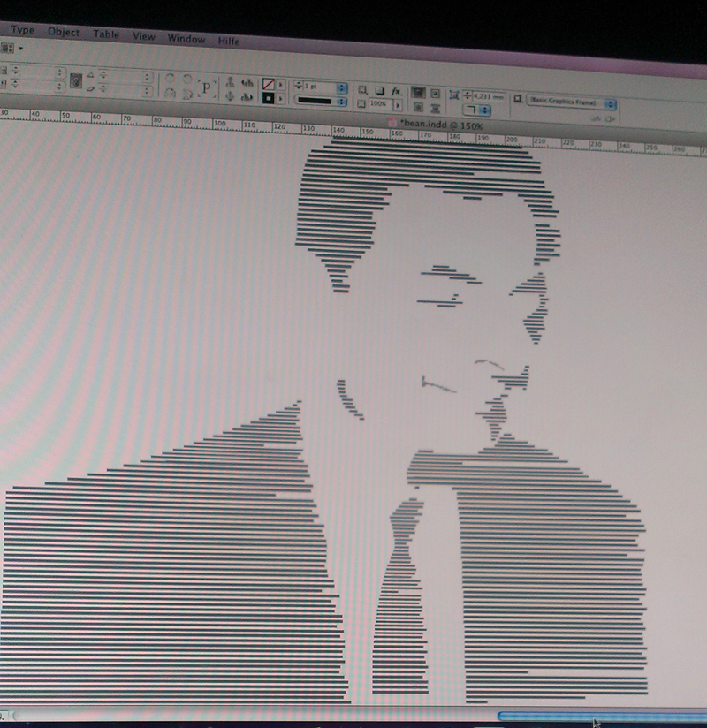Click the opacity field showing 100%

point(380,104)
